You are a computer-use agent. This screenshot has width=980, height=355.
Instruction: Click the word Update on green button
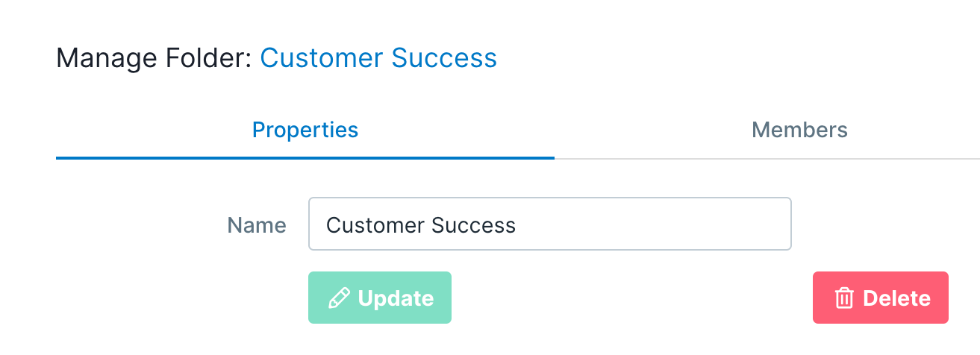[396, 298]
